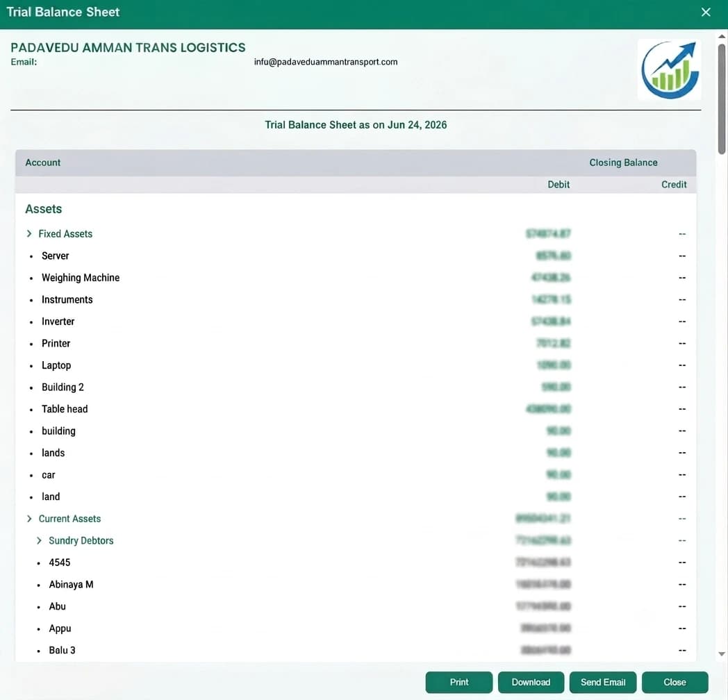728x700 pixels.
Task: Click the Fixed Assets debit total
Action: [548, 233]
